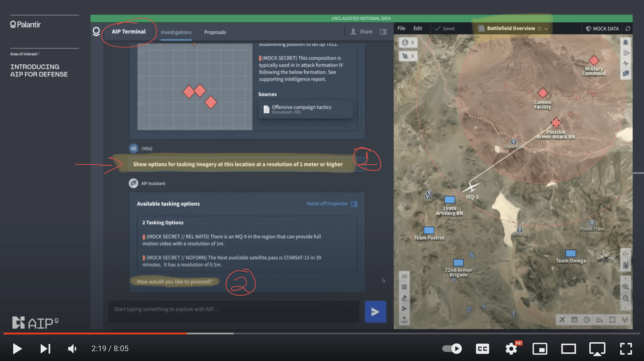Toggle the map grid overlay icon

[x=404, y=287]
